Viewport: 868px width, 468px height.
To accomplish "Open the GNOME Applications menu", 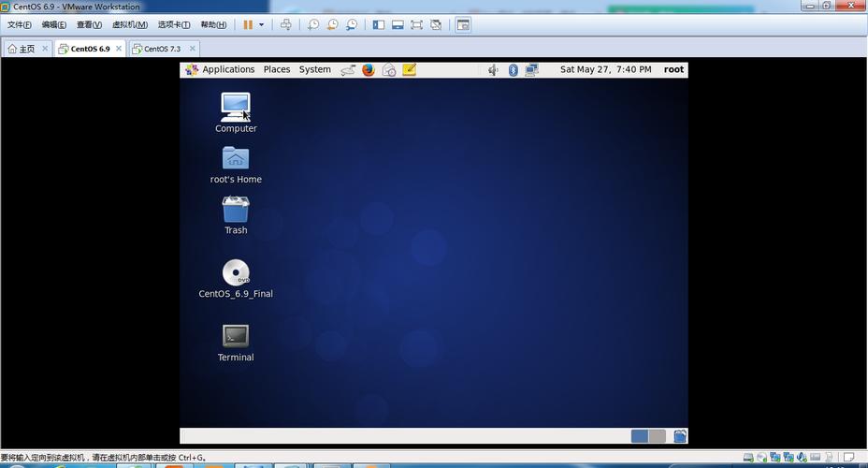I will (x=221, y=70).
